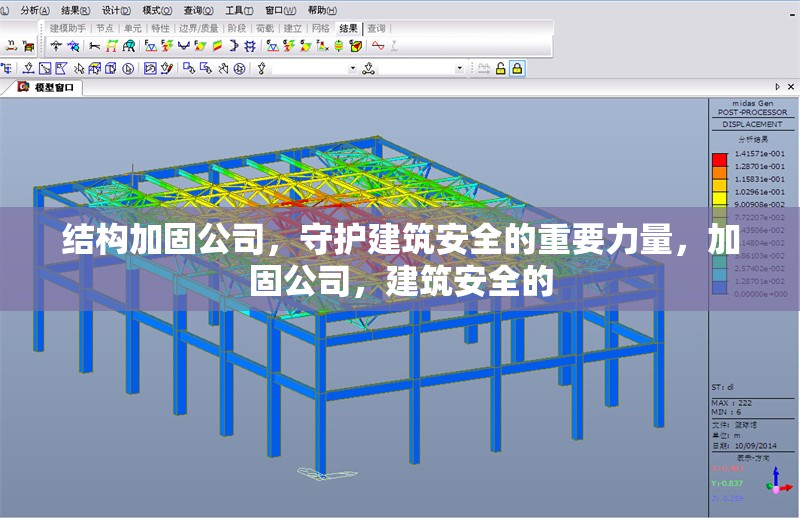800x519 pixels.
Task: Switch to the 单元 toolbar tab
Action: 133,29
